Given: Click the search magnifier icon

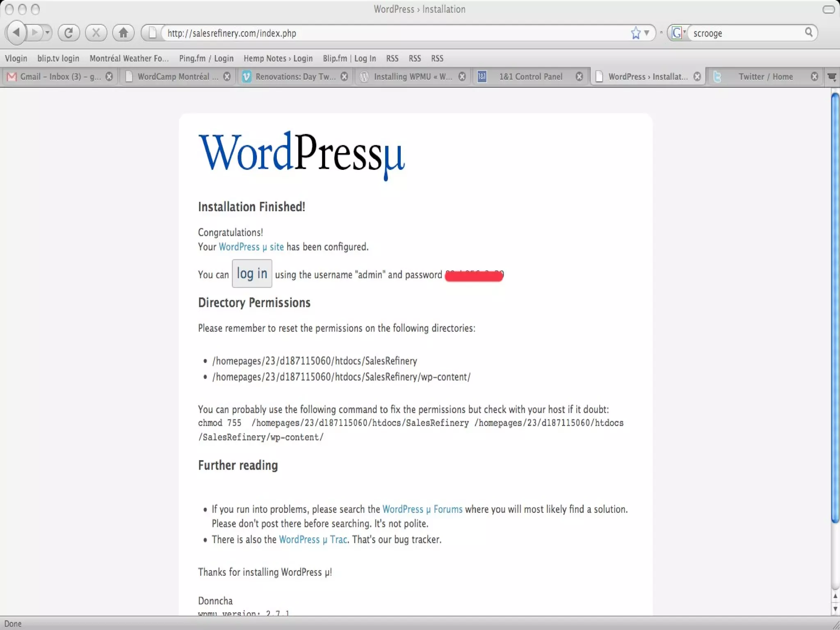Looking at the screenshot, I should [808, 32].
